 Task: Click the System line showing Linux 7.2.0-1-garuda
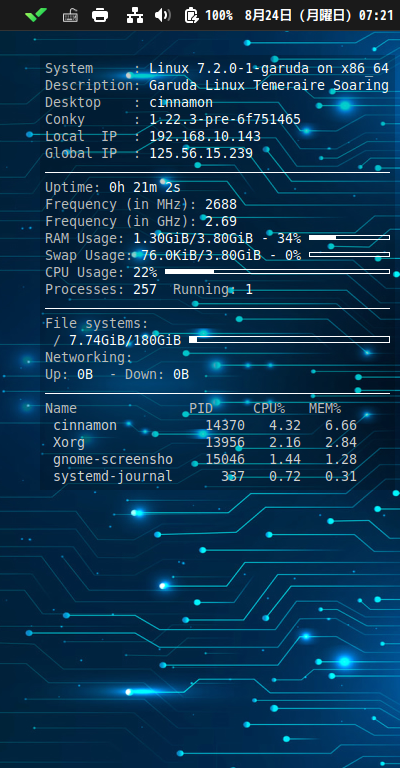click(217, 69)
